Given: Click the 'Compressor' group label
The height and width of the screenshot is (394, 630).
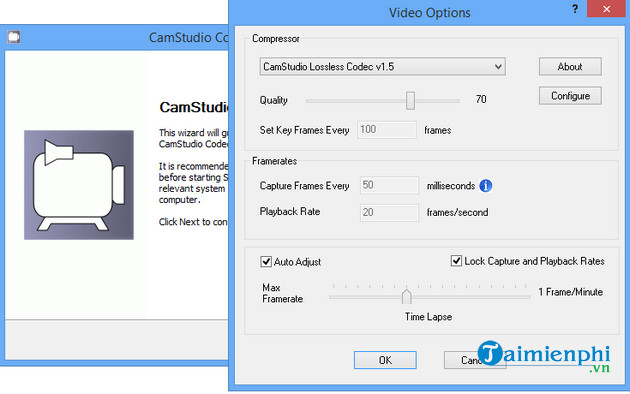Looking at the screenshot, I should pos(276,39).
